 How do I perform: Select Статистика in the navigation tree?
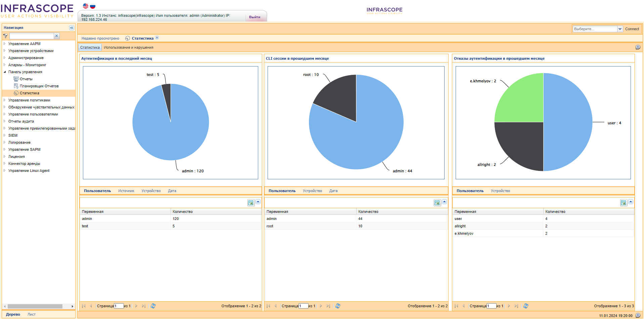pos(30,93)
